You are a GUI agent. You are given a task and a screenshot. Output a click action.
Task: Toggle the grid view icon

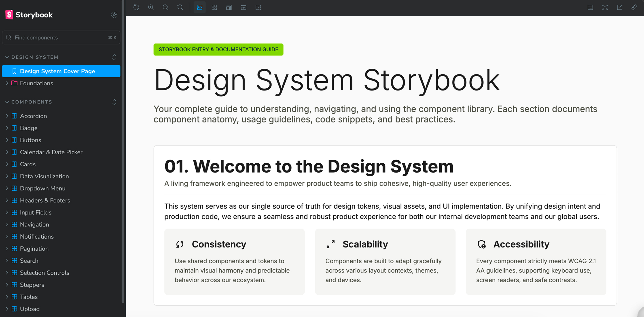coord(214,7)
